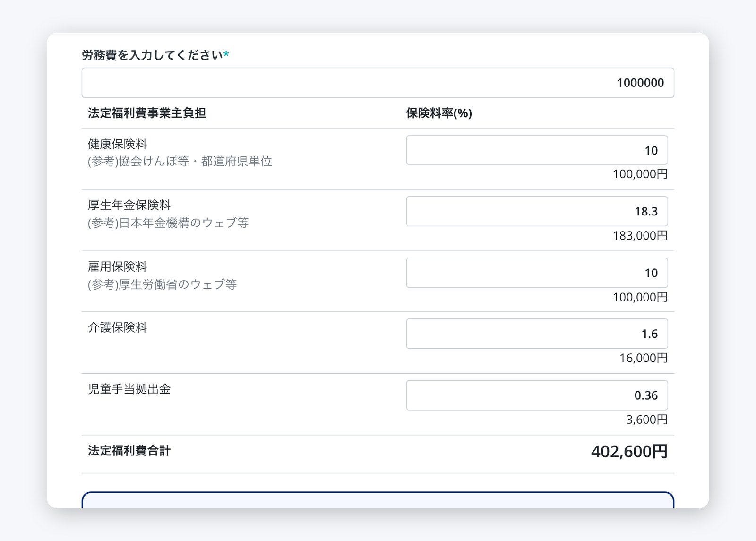The image size is (756, 541).
Task: Select the 協会けんぽ等・都道府県単位 reference note
Action: pyautogui.click(x=180, y=162)
